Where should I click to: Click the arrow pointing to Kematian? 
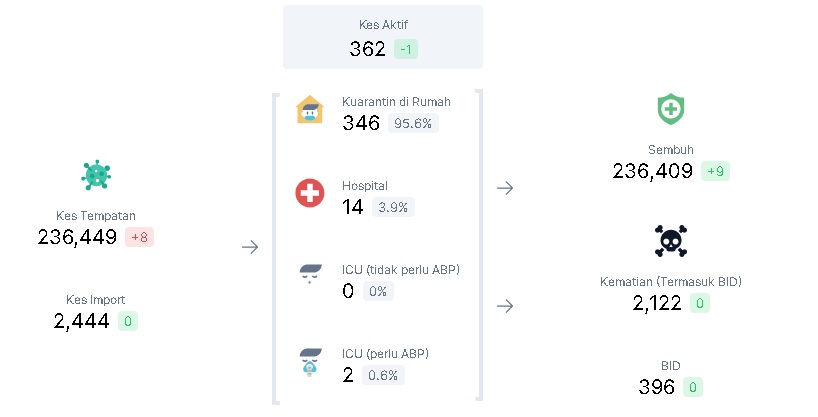(505, 306)
